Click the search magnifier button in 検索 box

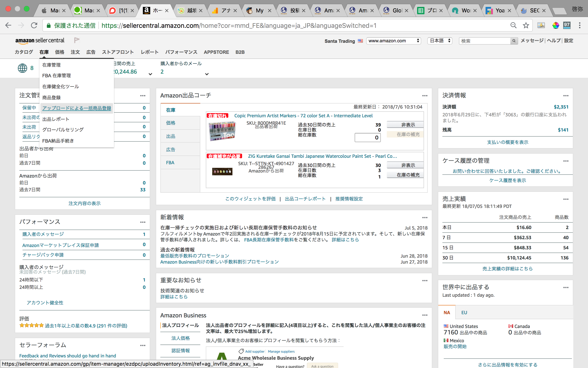click(514, 41)
